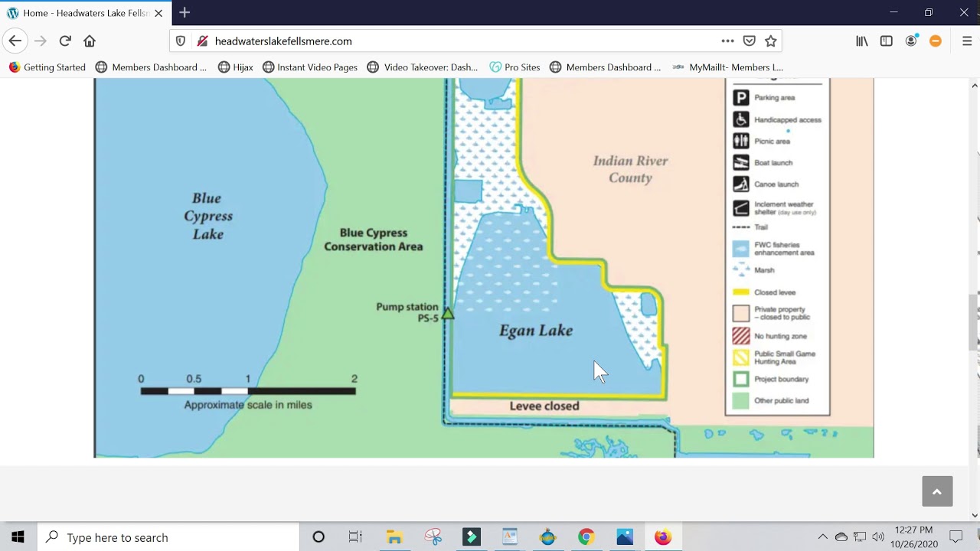Click the Canoe launch legend icon

pos(741,184)
